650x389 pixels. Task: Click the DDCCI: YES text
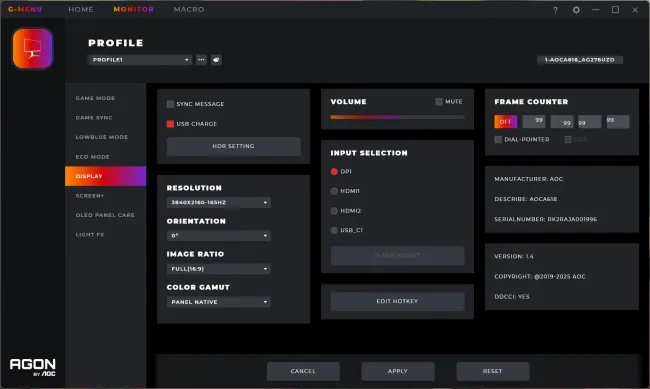(512, 297)
